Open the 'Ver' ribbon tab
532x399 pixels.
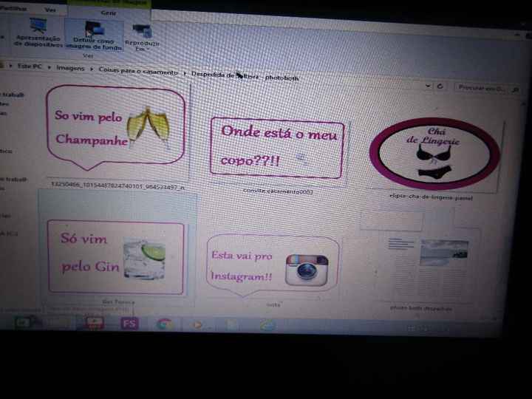pyautogui.click(x=50, y=10)
